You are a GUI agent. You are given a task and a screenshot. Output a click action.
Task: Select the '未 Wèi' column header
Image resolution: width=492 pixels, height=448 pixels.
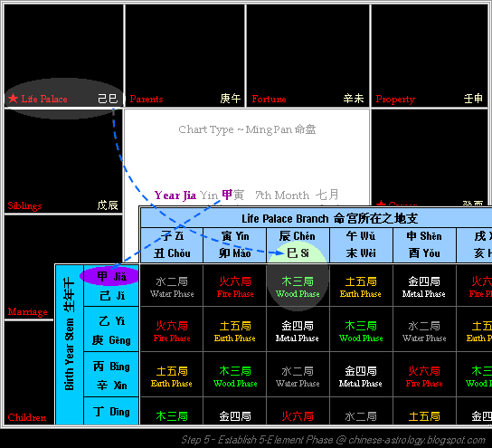361,253
